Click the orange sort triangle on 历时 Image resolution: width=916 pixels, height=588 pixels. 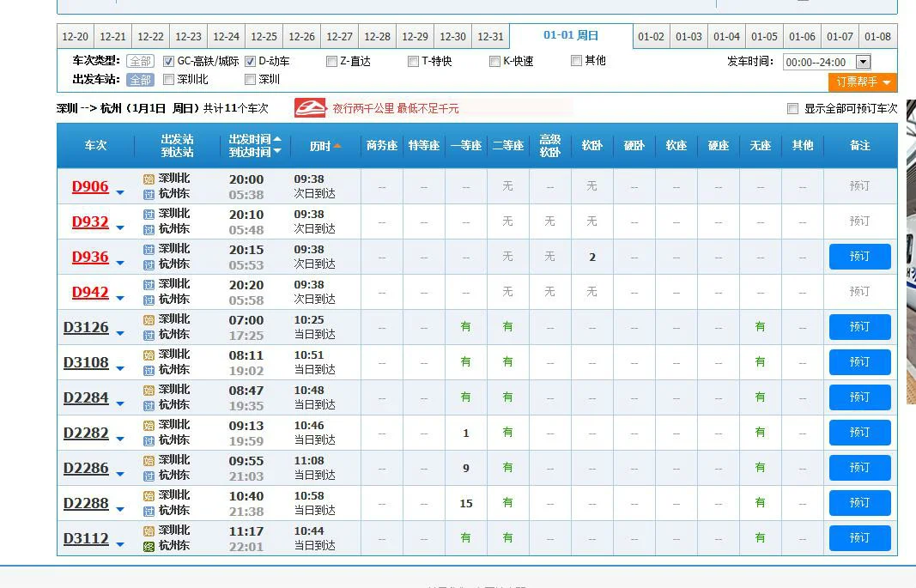[337, 145]
